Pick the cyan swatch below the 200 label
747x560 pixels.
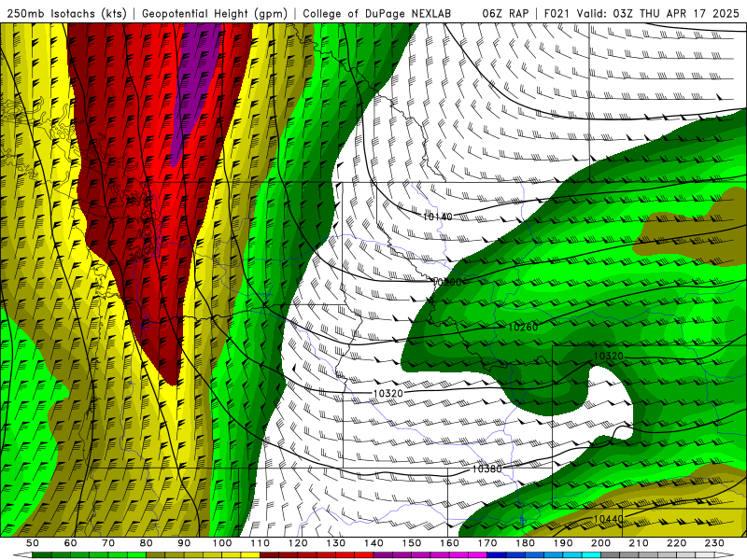(591, 555)
